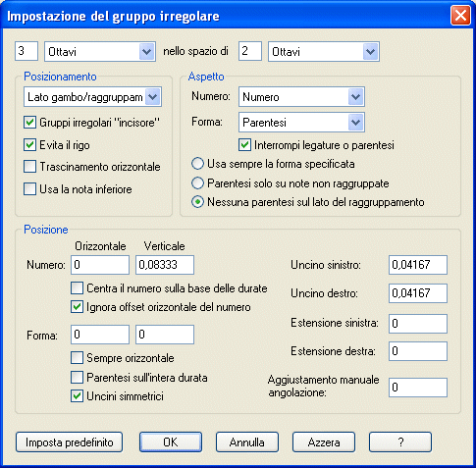The image size is (476, 468).
Task: Enable the Sempre orizzontale checkbox
Action: point(77,358)
